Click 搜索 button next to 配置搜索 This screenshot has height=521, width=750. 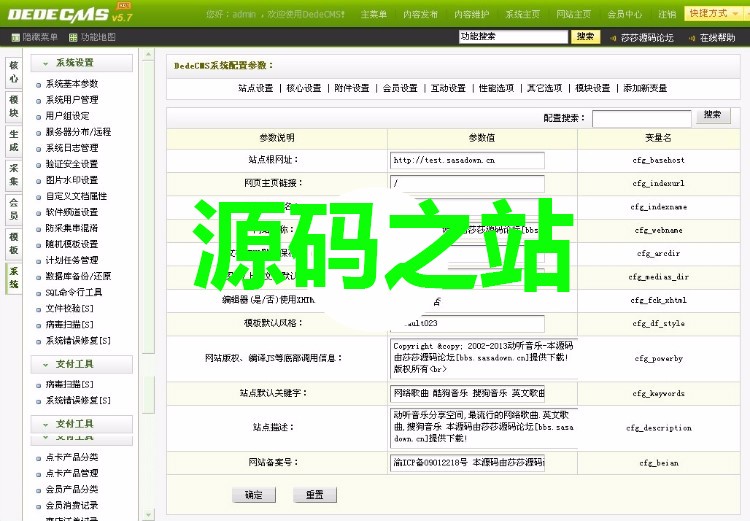(712, 115)
